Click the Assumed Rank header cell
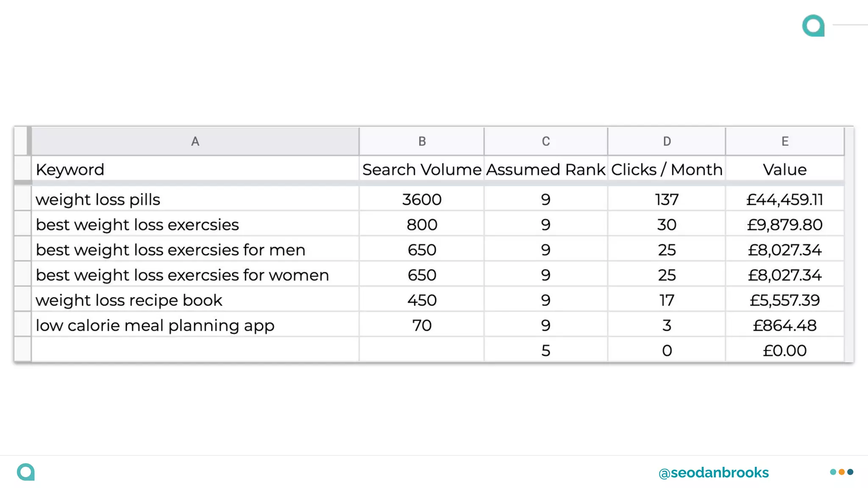Viewport: 868px width, 488px height. click(x=545, y=169)
